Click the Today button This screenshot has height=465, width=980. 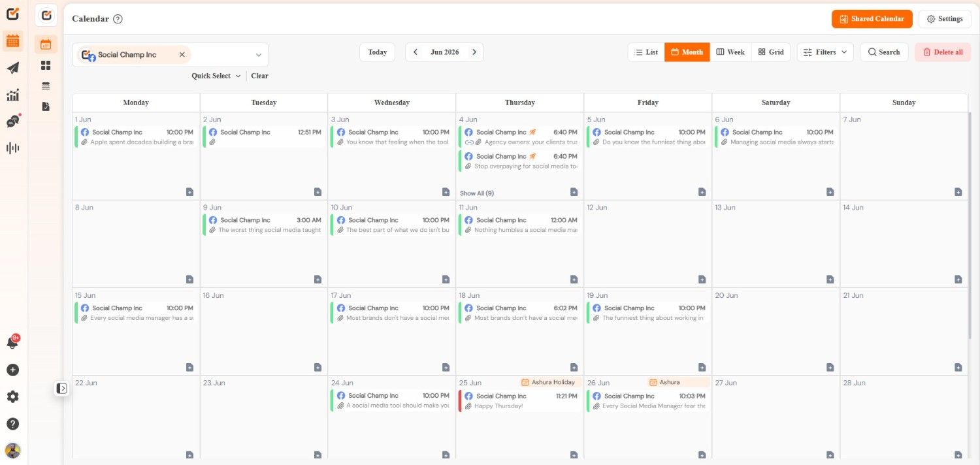[x=377, y=52]
